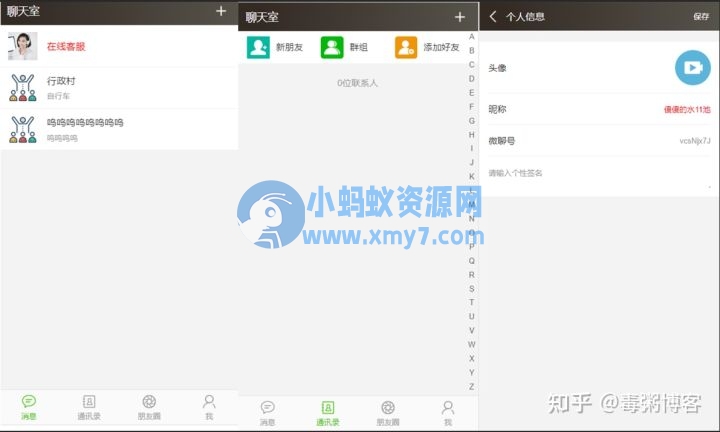The image size is (720, 432).
Task: Tap the plus icon in contacts panel header
Action: pos(460,17)
